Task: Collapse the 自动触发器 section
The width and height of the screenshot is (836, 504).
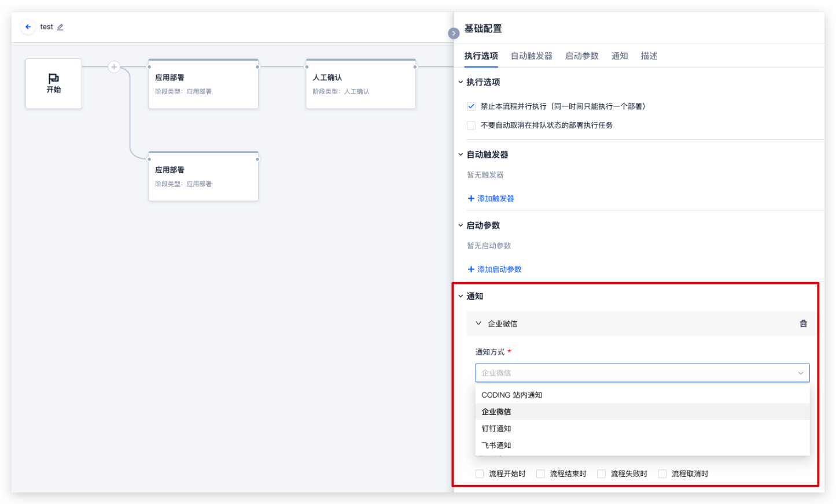Action: pos(461,154)
